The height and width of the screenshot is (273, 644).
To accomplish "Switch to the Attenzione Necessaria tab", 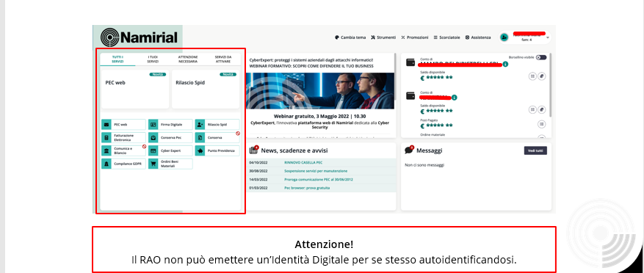I will [188, 59].
